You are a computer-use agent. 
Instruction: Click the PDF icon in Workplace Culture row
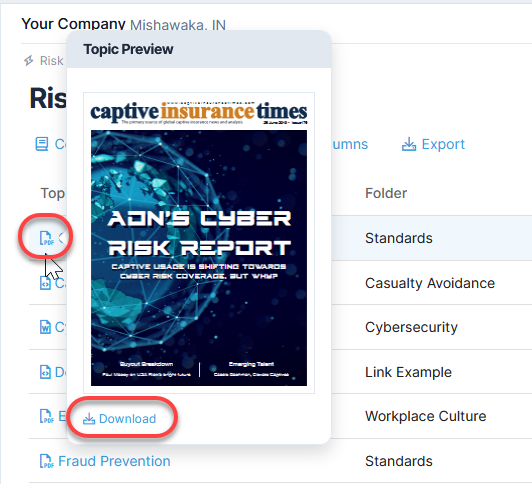coord(47,416)
